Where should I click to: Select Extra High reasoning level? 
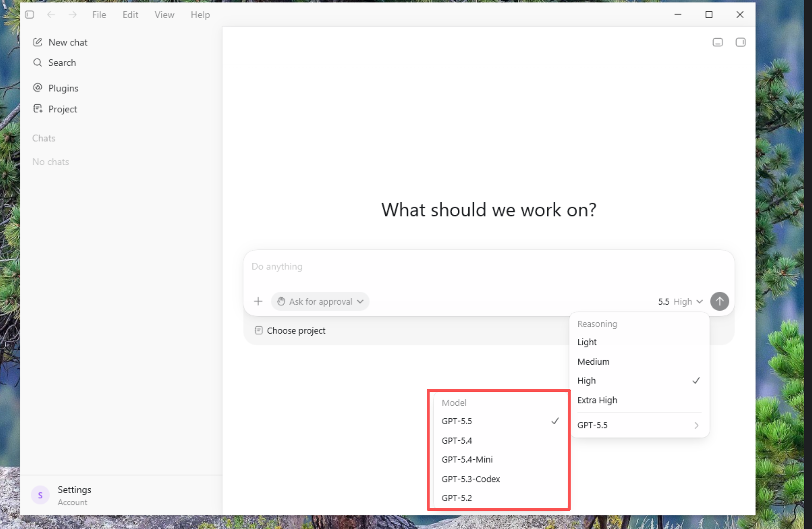coord(639,400)
